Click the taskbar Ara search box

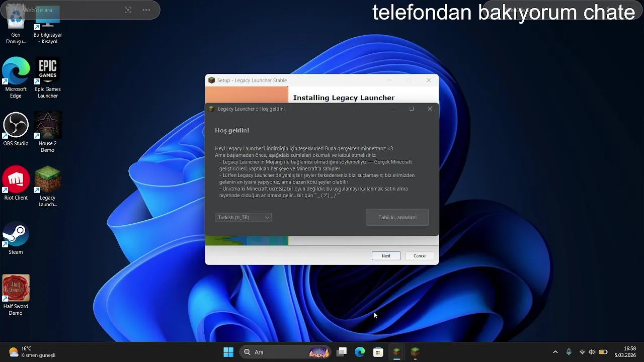point(285,352)
